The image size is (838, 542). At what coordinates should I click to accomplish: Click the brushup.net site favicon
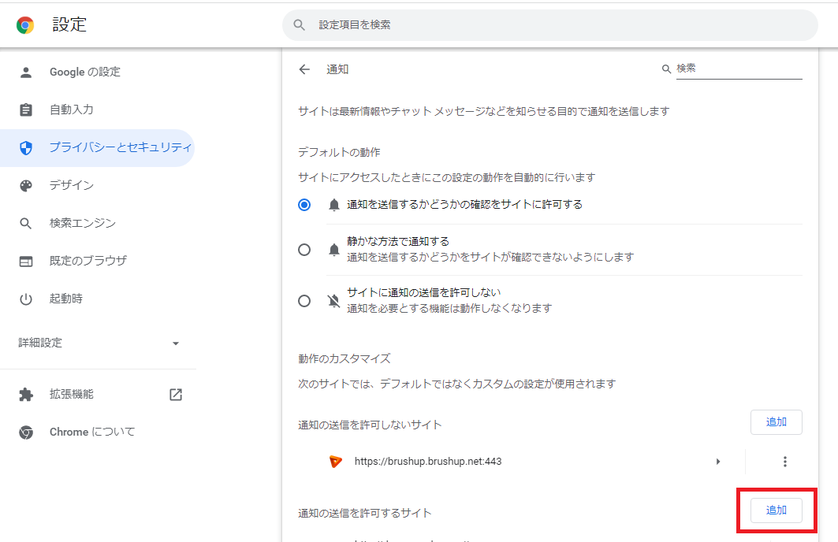(336, 461)
